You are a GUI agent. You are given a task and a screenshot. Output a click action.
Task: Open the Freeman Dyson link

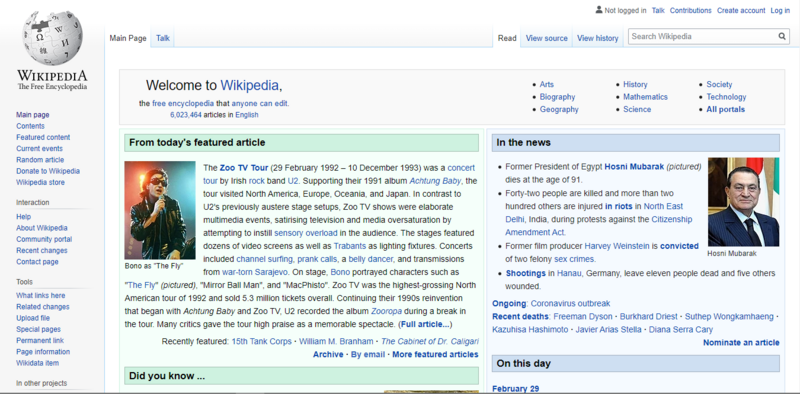(x=583, y=316)
